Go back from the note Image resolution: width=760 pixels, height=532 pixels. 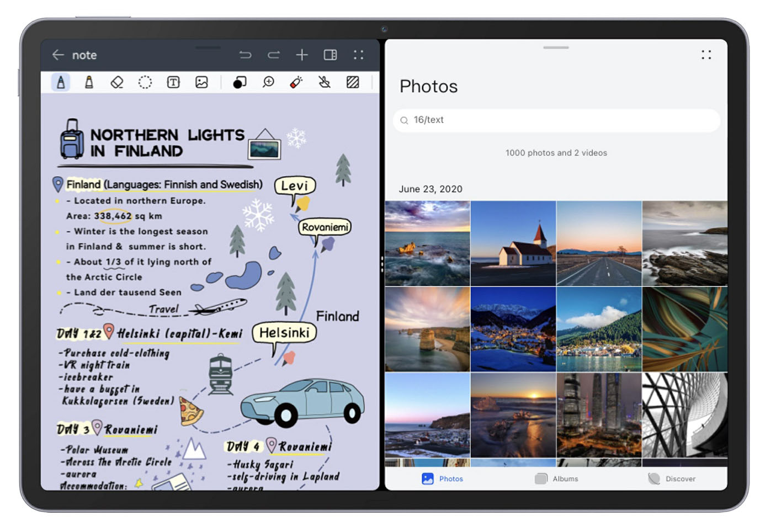coord(58,55)
